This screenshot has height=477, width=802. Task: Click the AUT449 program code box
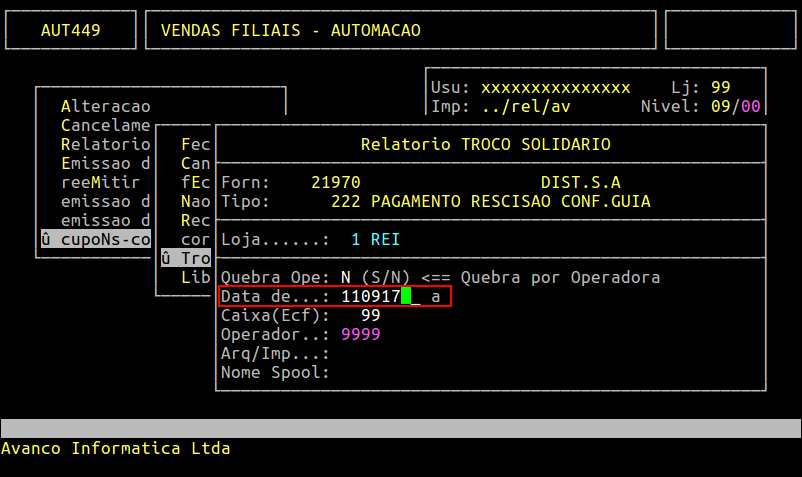70,31
